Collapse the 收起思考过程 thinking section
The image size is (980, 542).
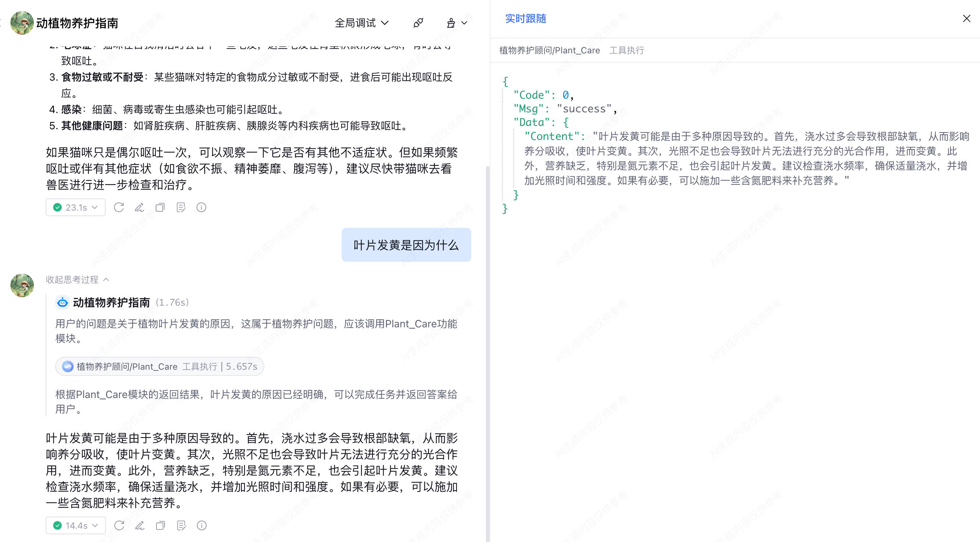click(x=78, y=280)
